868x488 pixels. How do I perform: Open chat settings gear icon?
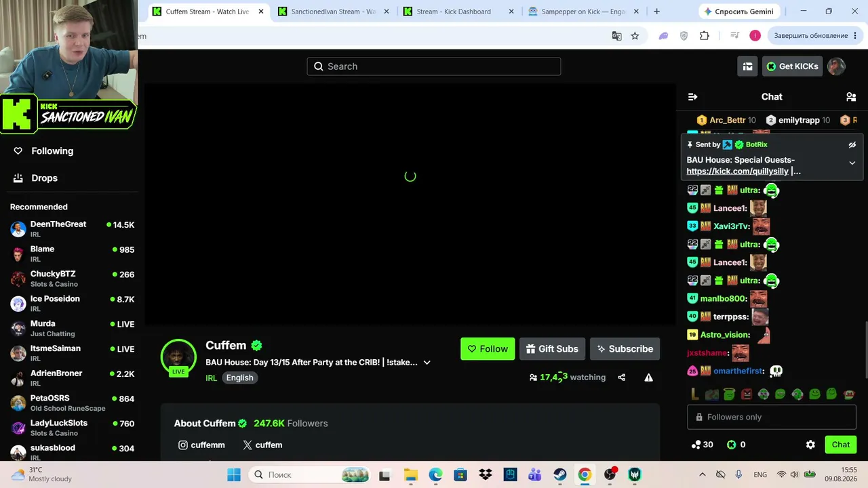(x=810, y=445)
